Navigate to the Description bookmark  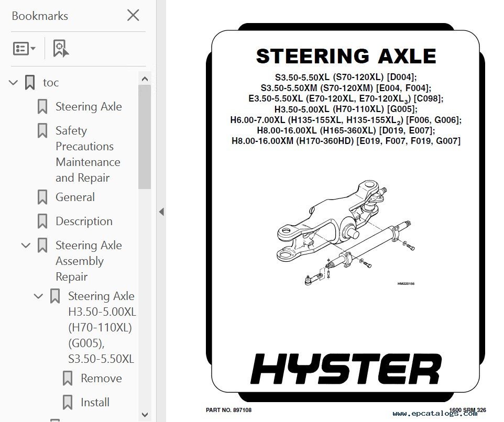click(x=84, y=221)
